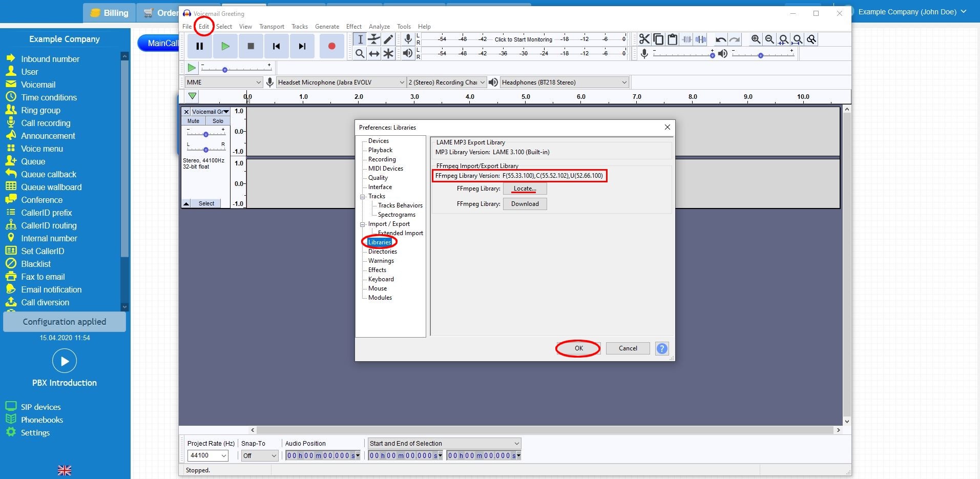This screenshot has height=479, width=980.
Task: Open the MME audio host dropdown
Action: click(224, 82)
